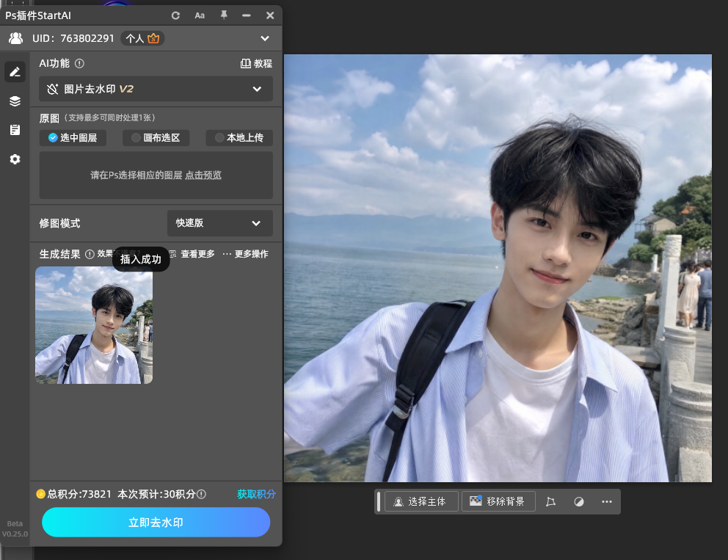Image resolution: width=728 pixels, height=560 pixels.
Task: Select the 本地上传 radio option
Action: click(x=239, y=138)
